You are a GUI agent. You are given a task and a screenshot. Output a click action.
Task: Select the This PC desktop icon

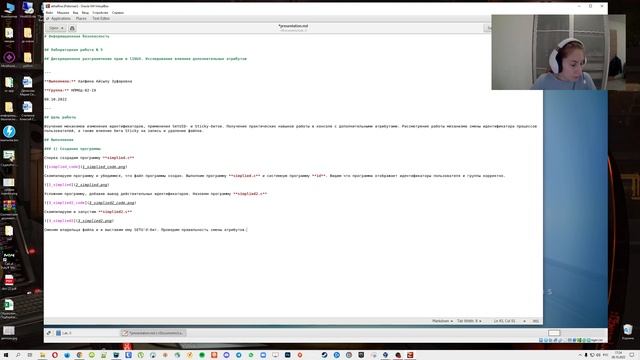click(9, 9)
